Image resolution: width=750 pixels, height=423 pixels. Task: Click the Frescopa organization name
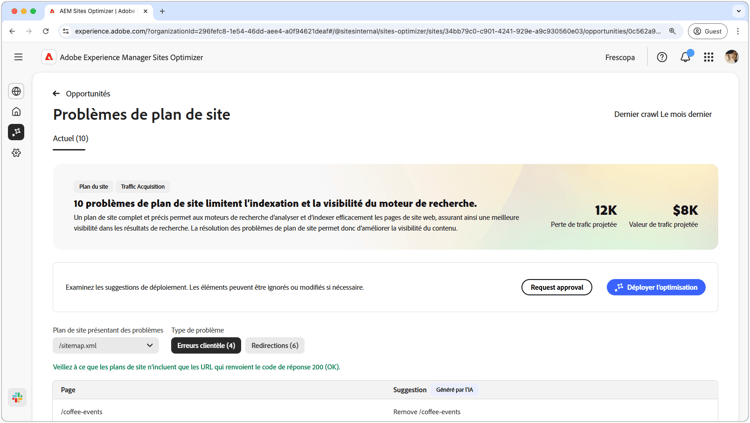[620, 57]
